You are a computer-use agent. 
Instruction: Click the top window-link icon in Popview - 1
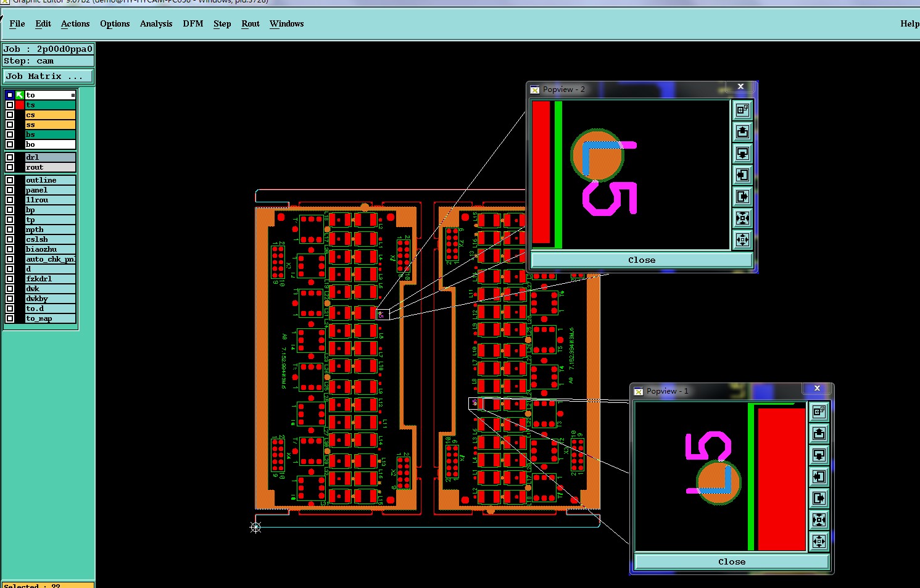[x=819, y=412]
